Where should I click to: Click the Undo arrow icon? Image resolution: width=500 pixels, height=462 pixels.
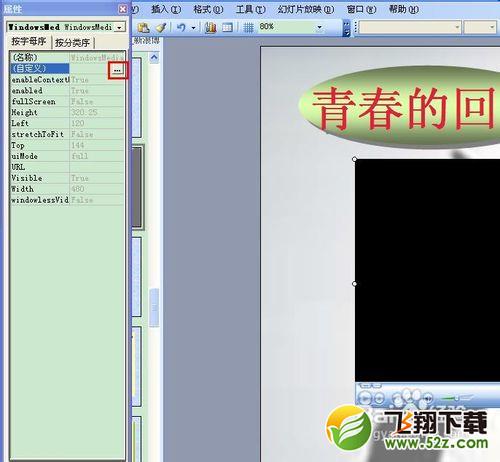(x=181, y=27)
